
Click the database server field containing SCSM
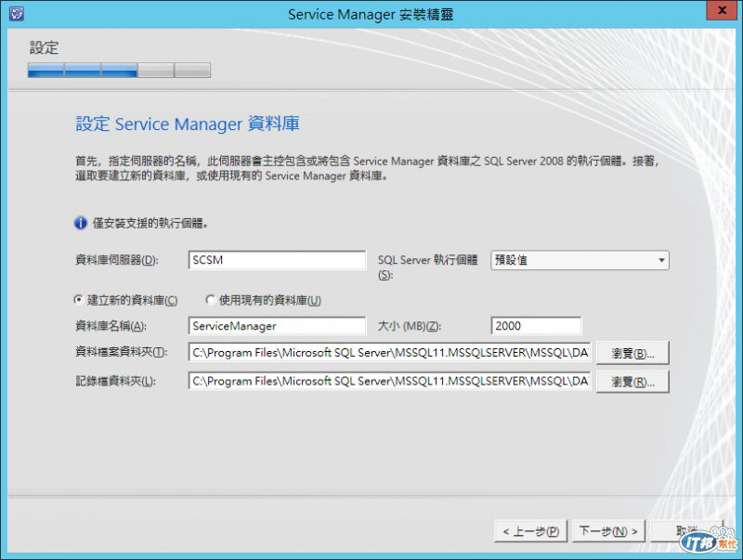tap(277, 260)
